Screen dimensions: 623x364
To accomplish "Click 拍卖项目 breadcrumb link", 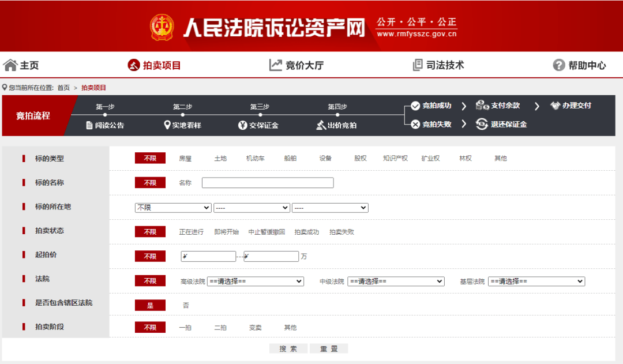I will (94, 88).
